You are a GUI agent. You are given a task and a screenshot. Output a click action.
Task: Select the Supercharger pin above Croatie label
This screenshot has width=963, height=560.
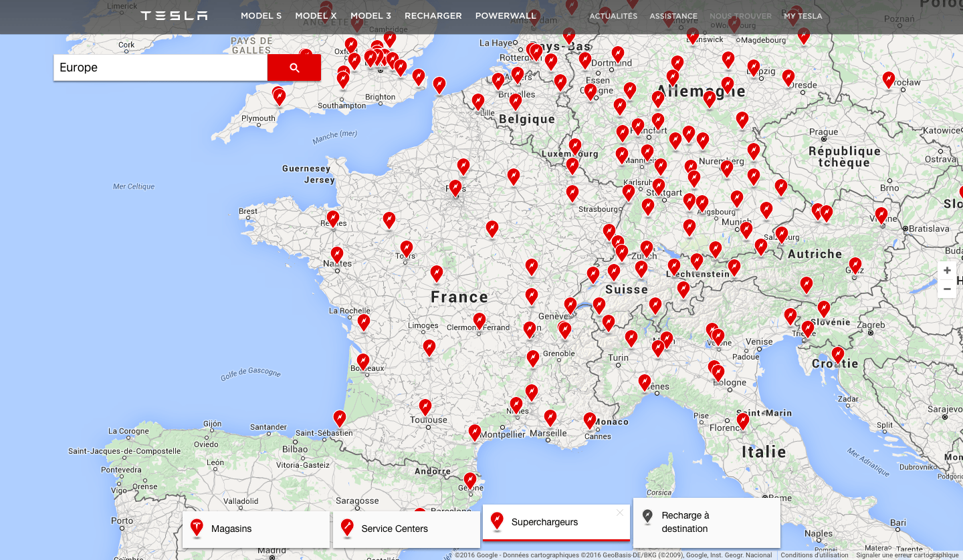pyautogui.click(x=838, y=355)
